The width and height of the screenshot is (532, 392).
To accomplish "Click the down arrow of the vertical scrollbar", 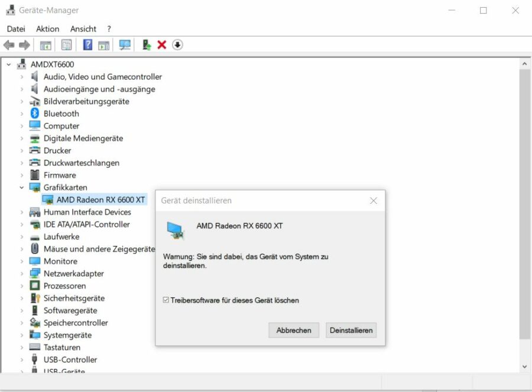I will click(524, 366).
